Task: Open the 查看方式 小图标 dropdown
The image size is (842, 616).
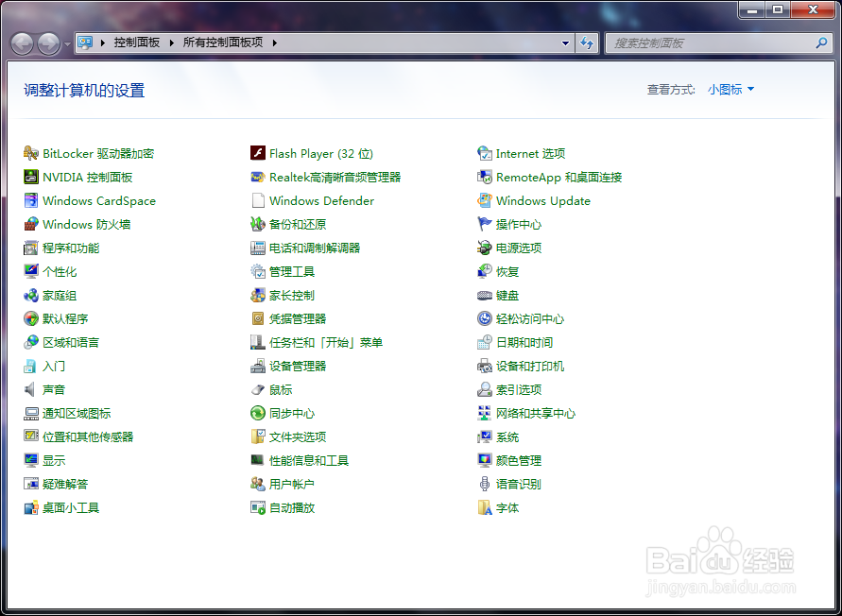Action: (x=730, y=90)
